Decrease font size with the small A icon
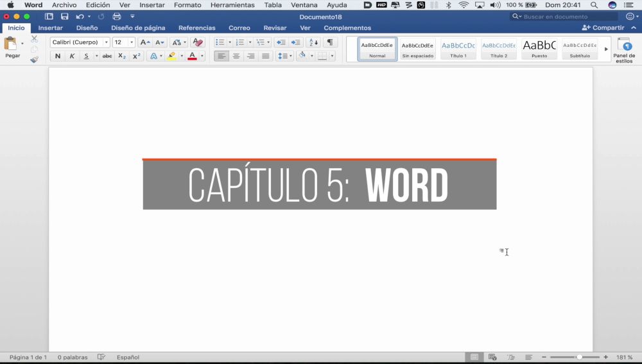The height and width of the screenshot is (364, 642). pos(160,42)
